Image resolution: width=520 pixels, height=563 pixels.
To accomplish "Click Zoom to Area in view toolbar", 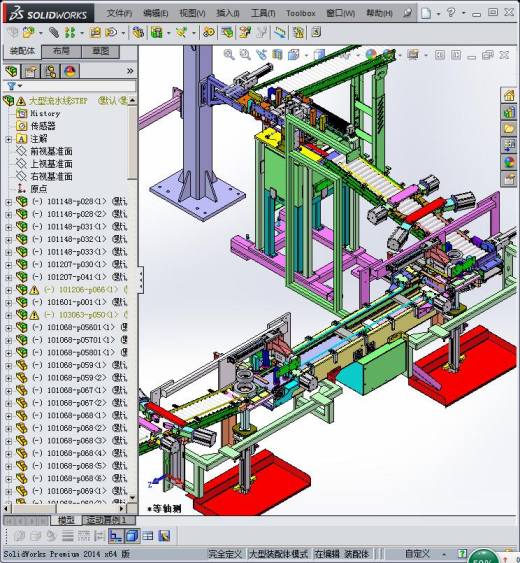I will pyautogui.click(x=245, y=55).
